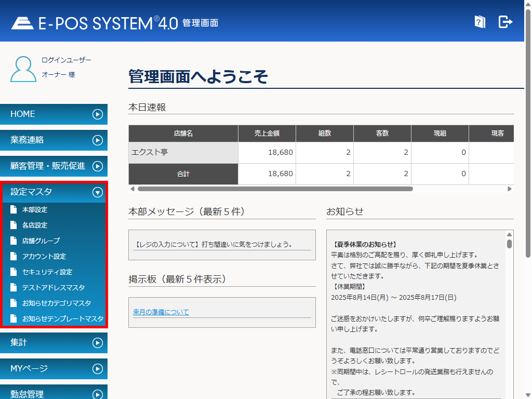Click the document icon beside 店舗グループ
Image resolution: width=532 pixels, height=399 pixels.
click(14, 241)
